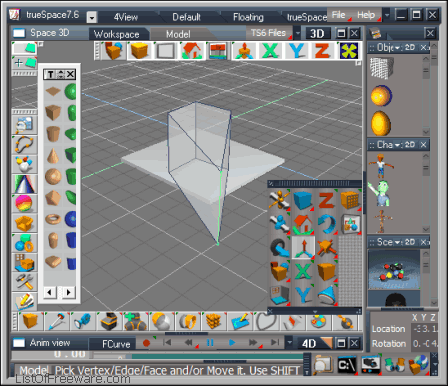
Task: Select the blue Y axis icon in top toolbar
Action: point(296,51)
